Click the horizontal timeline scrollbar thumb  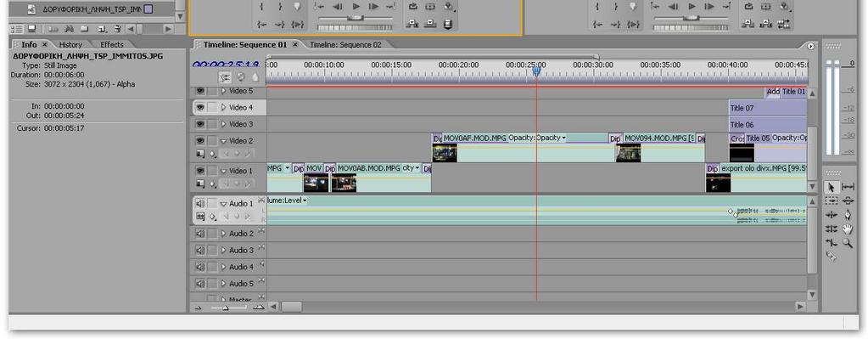[292, 307]
